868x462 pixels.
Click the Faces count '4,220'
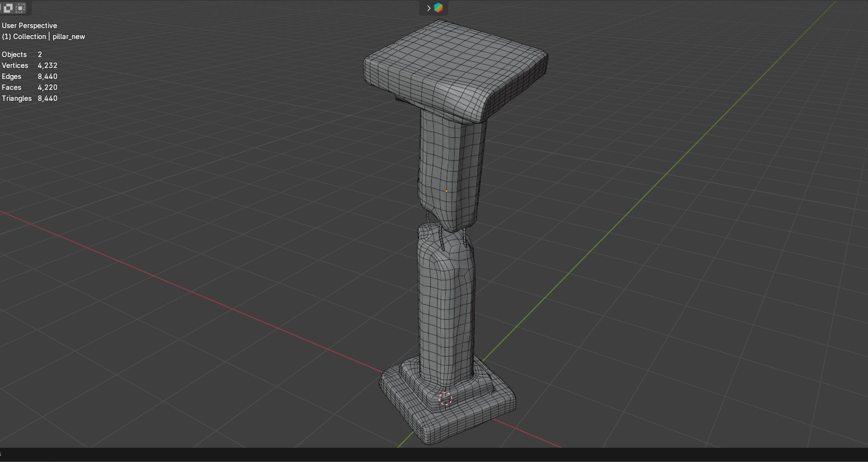pos(47,87)
